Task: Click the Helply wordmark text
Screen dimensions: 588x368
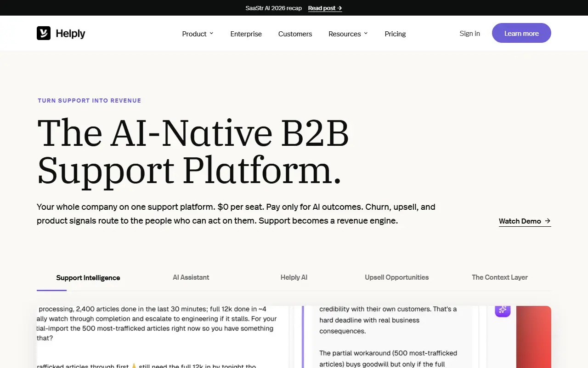Action: click(70, 34)
